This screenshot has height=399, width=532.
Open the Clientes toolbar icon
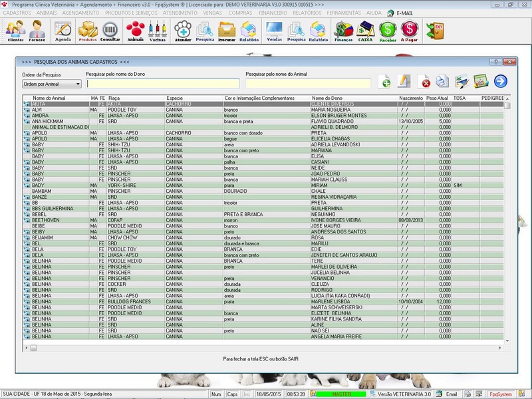pyautogui.click(x=15, y=31)
